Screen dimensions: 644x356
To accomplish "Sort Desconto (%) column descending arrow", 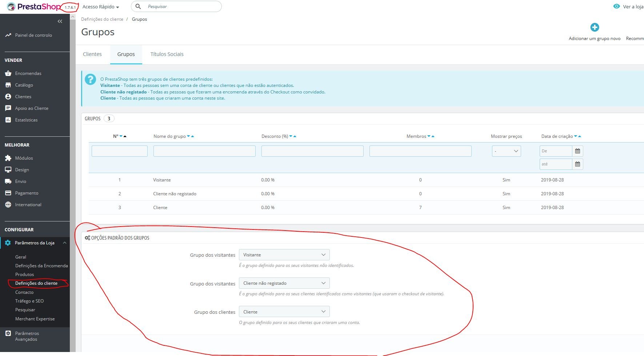I will click(291, 136).
